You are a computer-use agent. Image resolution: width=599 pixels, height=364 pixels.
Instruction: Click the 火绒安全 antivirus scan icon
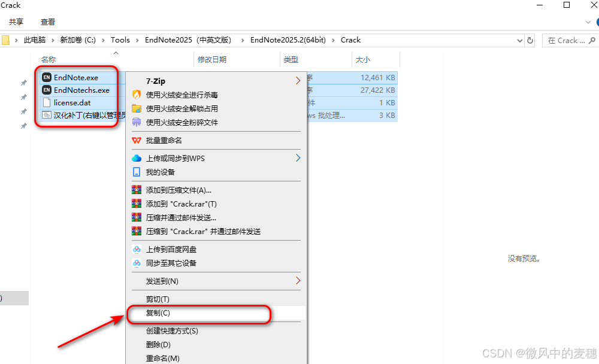(x=136, y=96)
